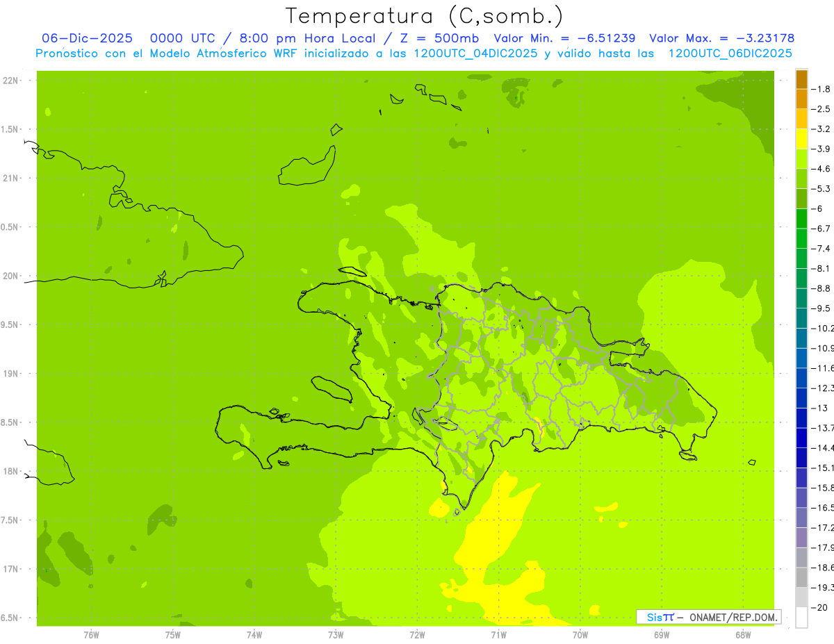Click the "-3.2" color scale label

point(821,129)
